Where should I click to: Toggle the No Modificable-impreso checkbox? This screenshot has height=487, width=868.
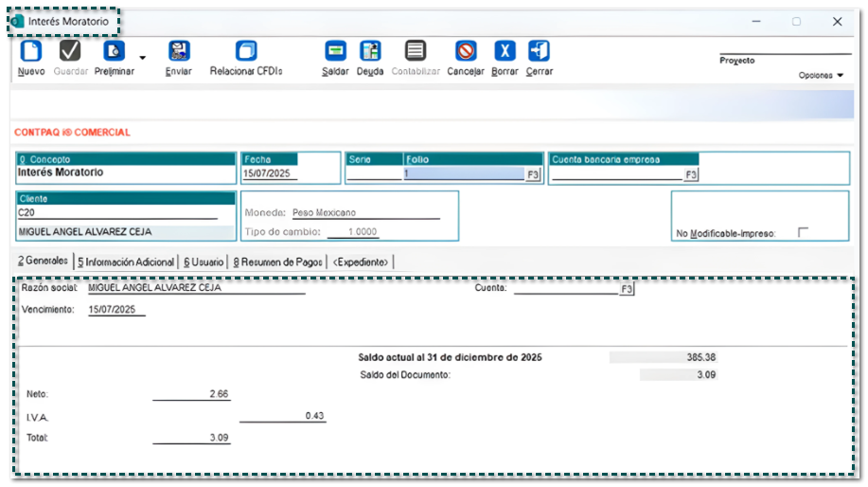pyautogui.click(x=803, y=232)
